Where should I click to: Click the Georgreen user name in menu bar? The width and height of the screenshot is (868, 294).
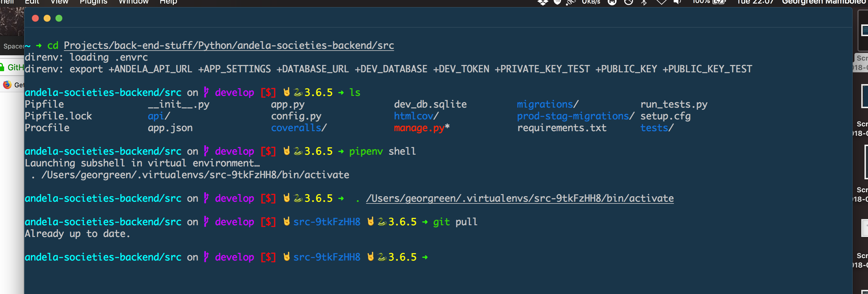tap(824, 2)
